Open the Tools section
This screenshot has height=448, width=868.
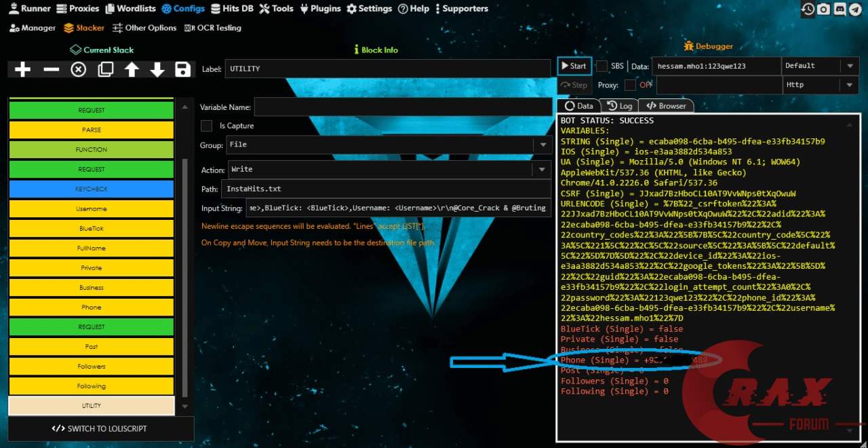(278, 9)
